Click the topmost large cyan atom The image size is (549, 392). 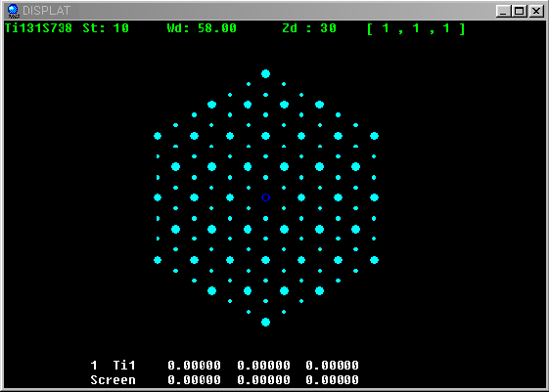tap(266, 73)
